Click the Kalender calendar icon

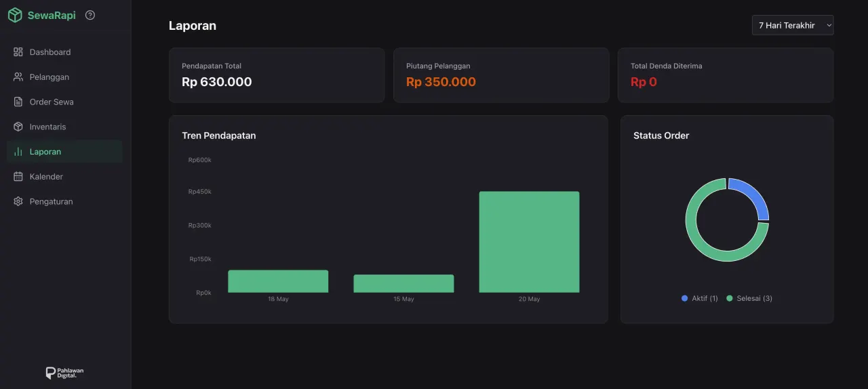point(18,177)
